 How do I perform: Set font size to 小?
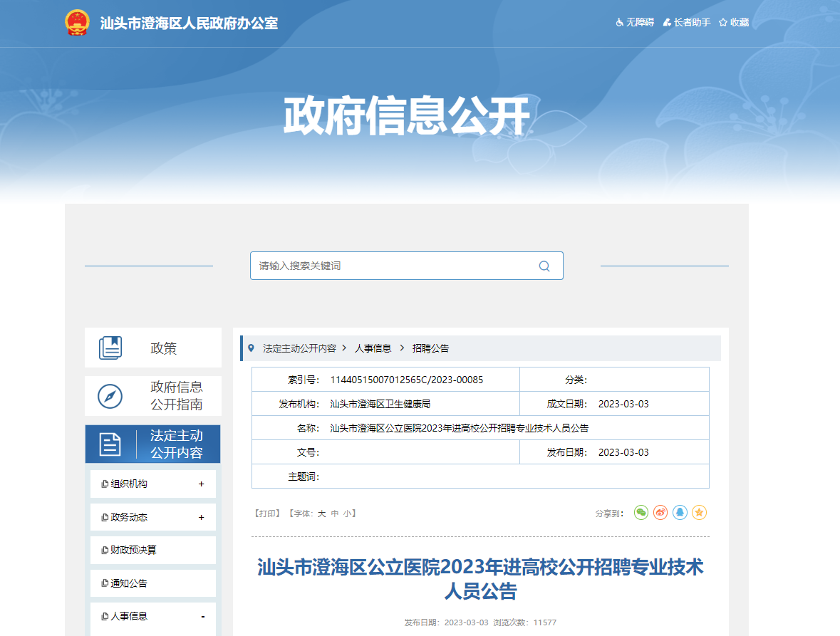coord(346,514)
